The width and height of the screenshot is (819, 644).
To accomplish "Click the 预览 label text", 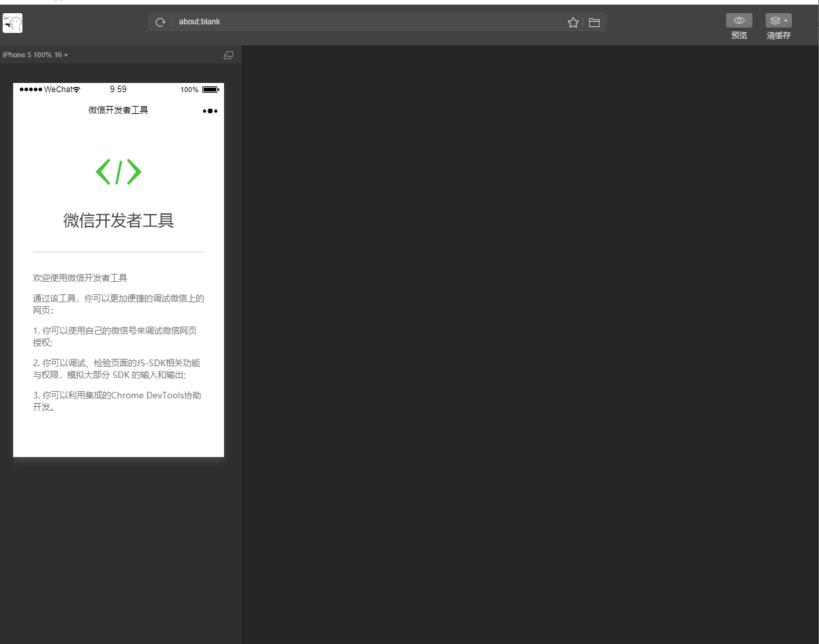I will [x=739, y=36].
